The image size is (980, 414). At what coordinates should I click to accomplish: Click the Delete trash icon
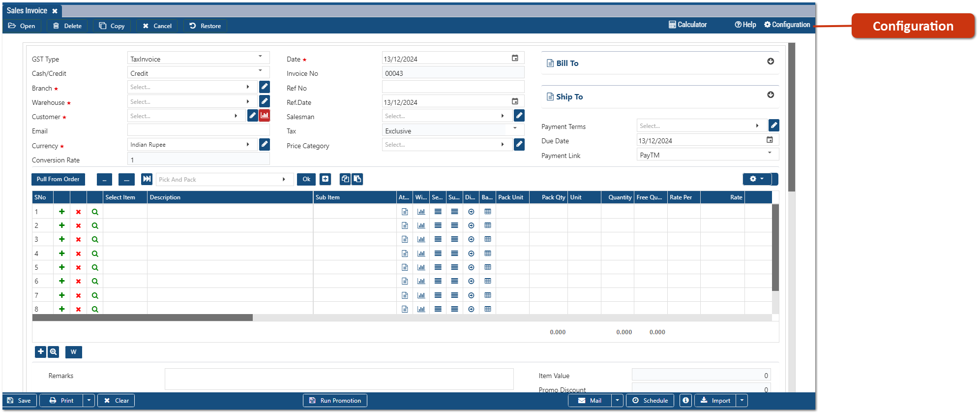tap(56, 26)
